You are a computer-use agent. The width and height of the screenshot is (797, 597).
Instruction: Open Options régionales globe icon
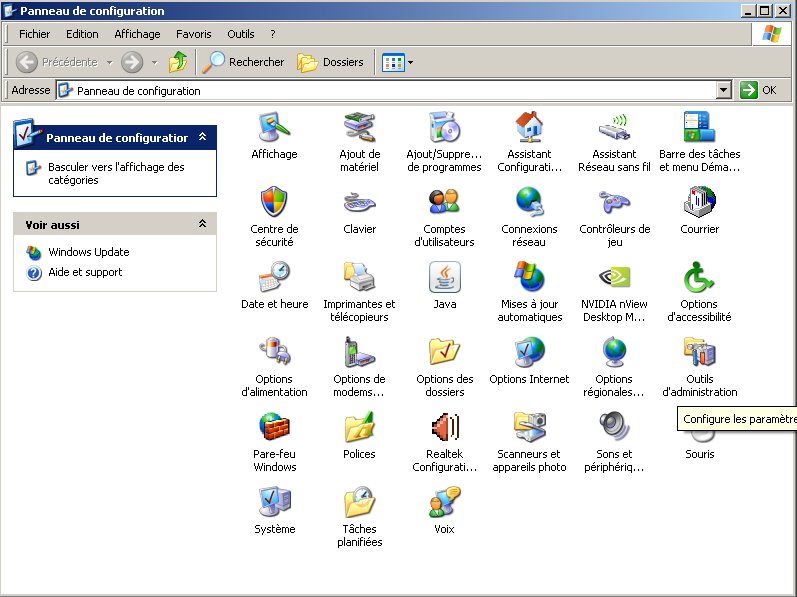click(x=614, y=352)
